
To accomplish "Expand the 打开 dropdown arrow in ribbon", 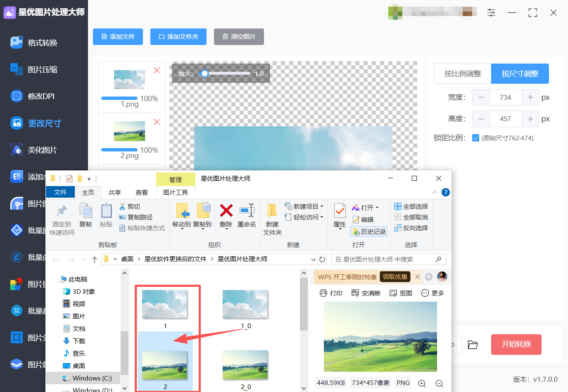I will [377, 208].
